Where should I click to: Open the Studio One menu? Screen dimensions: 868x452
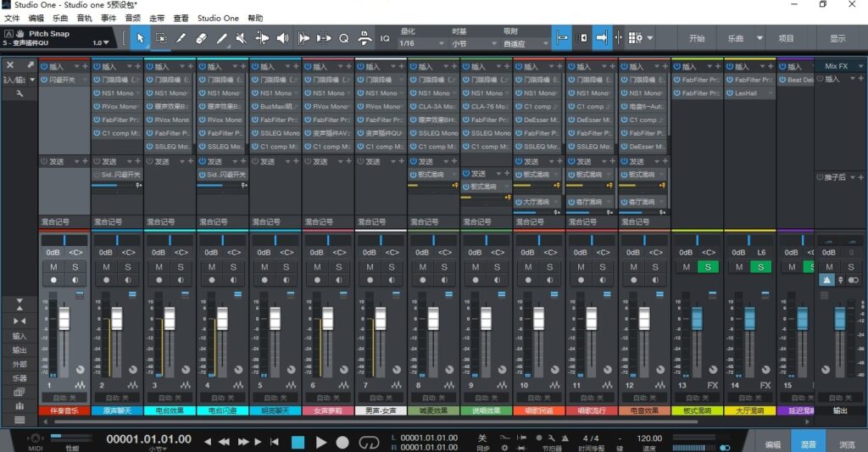(218, 18)
